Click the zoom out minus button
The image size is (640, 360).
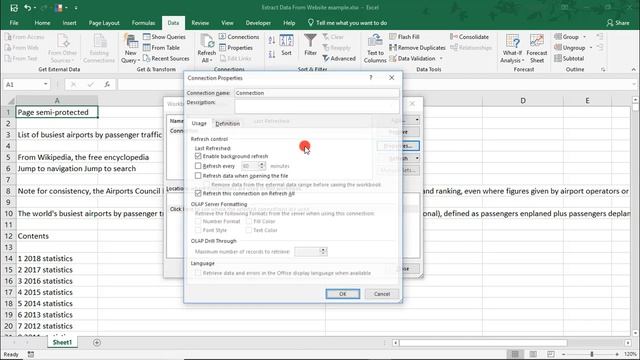tap(564, 354)
